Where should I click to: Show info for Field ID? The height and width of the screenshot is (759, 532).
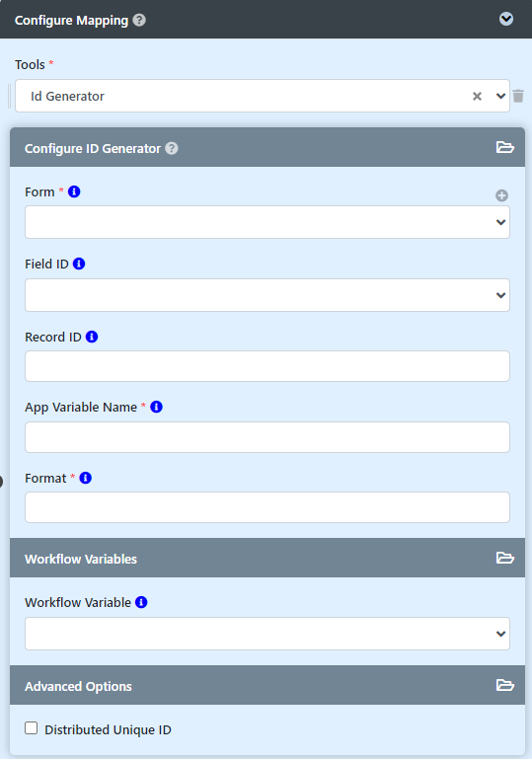click(x=79, y=264)
